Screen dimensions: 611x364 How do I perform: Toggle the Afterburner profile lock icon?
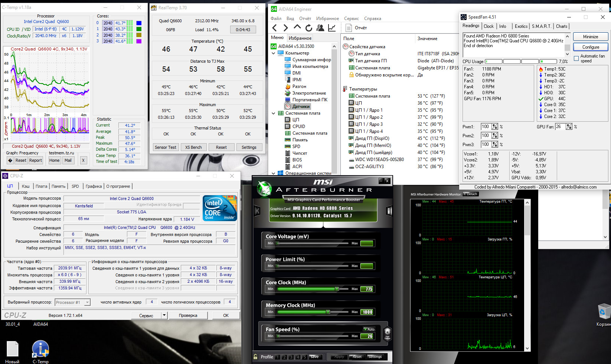tap(255, 357)
